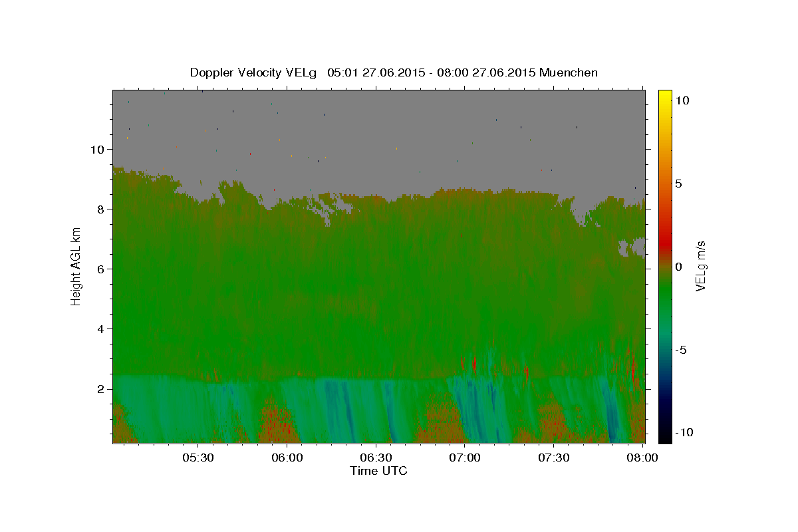798x532 pixels.
Task: Click the colorbar value label 5
Action: point(678,183)
